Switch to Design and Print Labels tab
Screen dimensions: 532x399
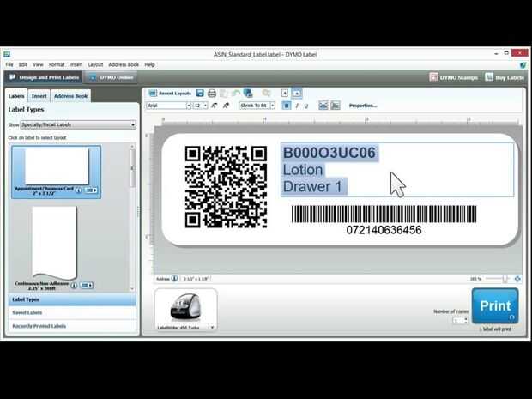click(x=44, y=77)
